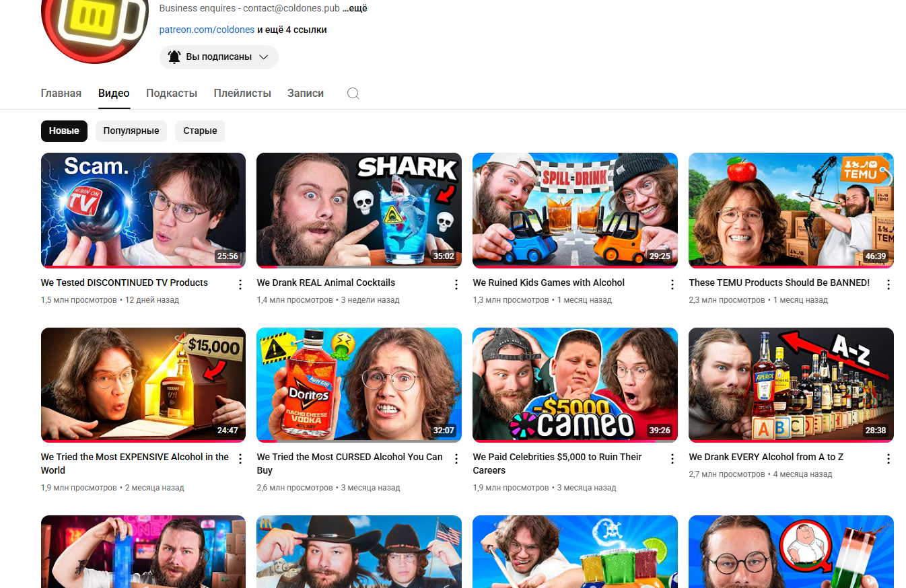Expand the Вы подписаны subscription dropdown
The width and height of the screenshot is (906, 588).
click(x=219, y=57)
